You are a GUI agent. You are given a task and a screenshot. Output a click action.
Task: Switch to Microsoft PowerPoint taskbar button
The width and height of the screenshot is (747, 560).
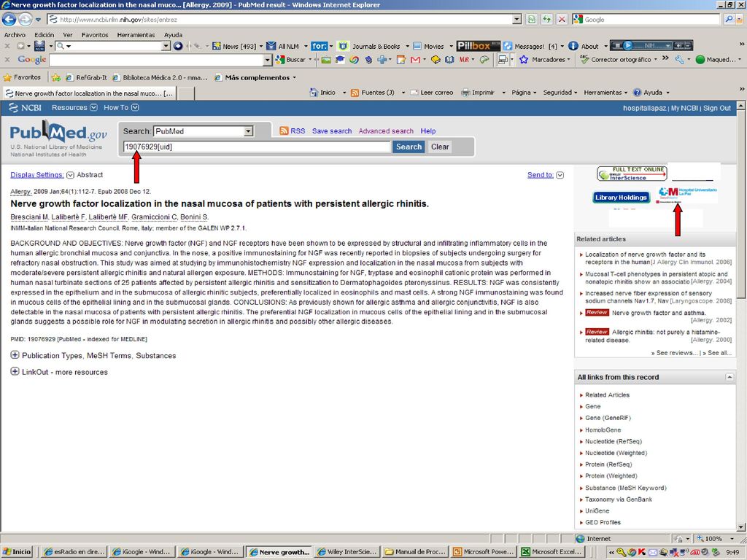(484, 552)
